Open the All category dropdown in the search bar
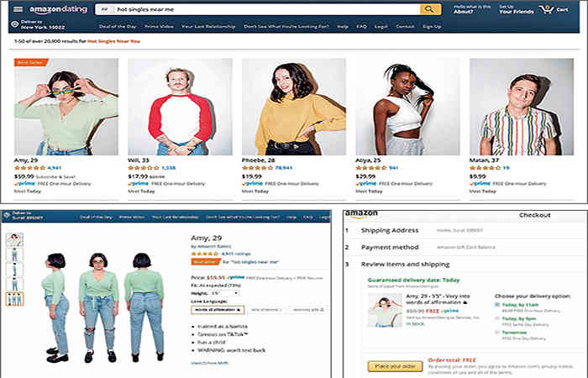 pos(106,9)
